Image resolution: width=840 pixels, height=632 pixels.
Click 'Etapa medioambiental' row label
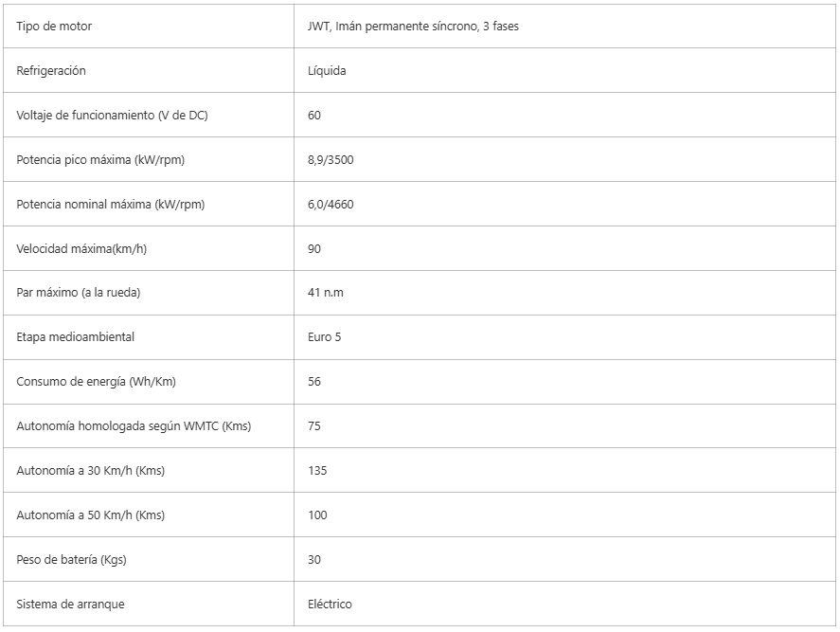point(76,337)
